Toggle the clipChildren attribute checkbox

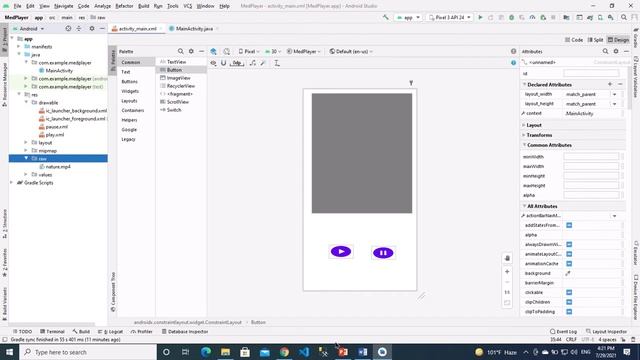click(569, 302)
